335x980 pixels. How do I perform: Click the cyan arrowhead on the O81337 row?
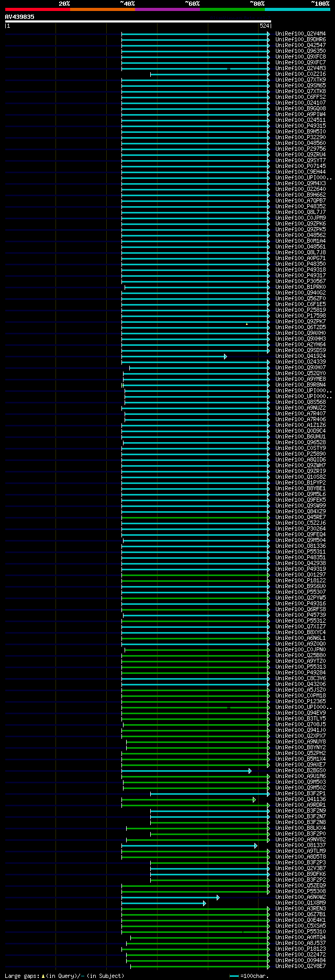[255, 846]
